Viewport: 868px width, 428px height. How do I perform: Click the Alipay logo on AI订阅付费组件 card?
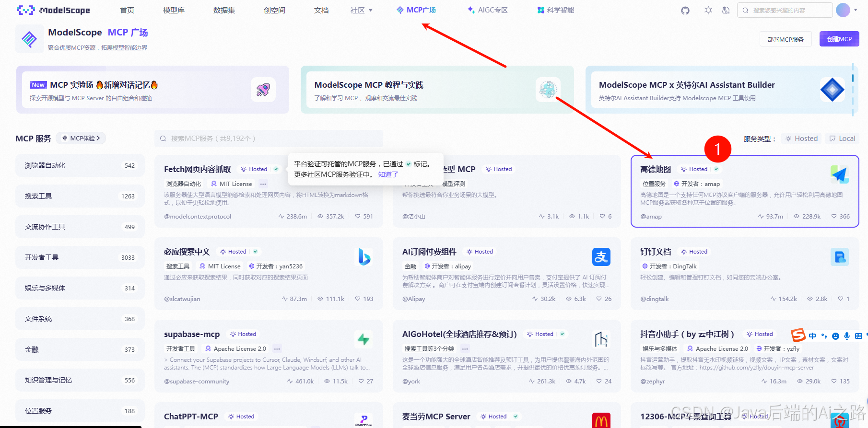click(601, 257)
